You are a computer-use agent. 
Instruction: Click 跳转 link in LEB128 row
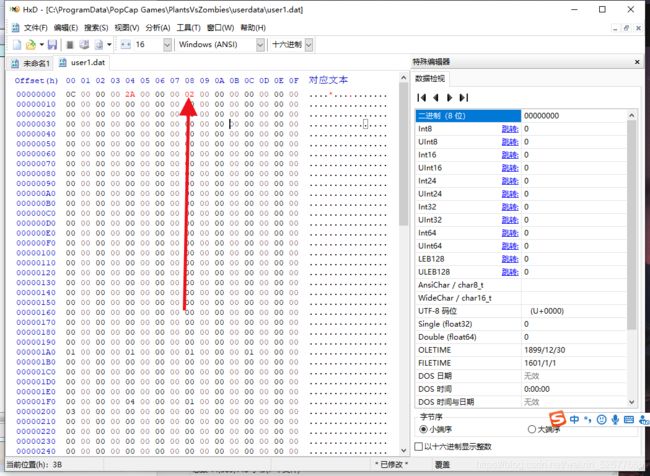510,259
